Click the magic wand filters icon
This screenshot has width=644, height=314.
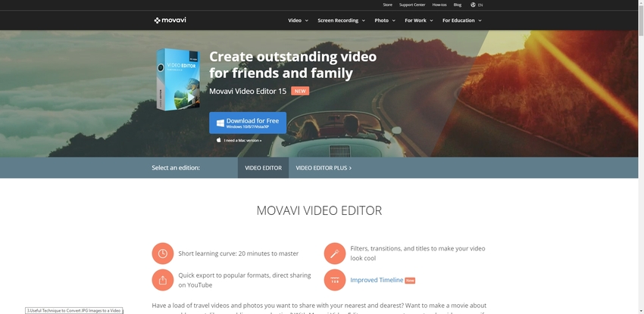(x=334, y=253)
